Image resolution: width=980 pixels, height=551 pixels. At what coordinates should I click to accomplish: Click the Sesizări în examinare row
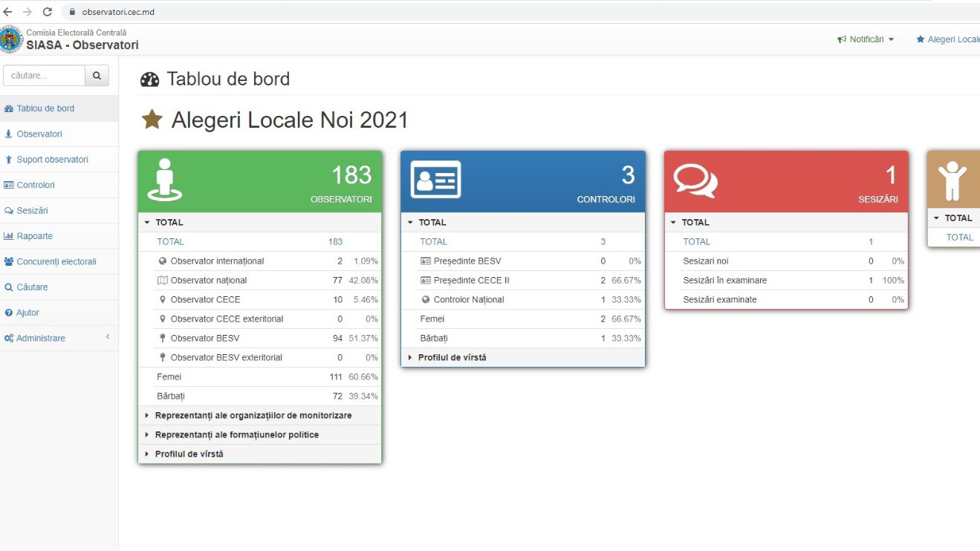(x=724, y=281)
